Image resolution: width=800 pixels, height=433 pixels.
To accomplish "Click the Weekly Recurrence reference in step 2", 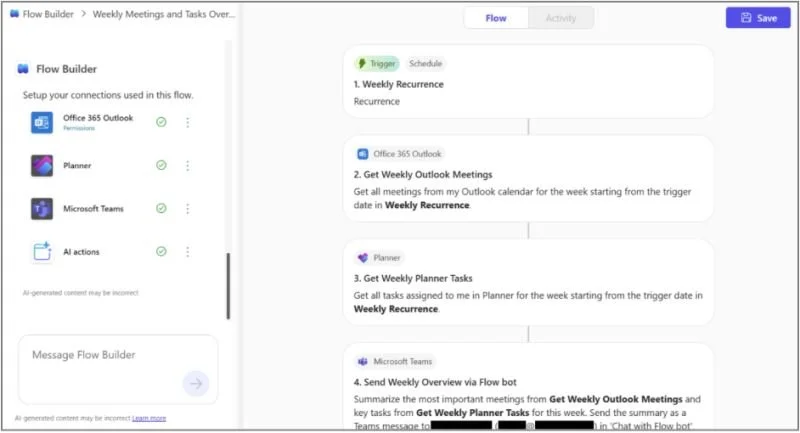I will tap(427, 205).
